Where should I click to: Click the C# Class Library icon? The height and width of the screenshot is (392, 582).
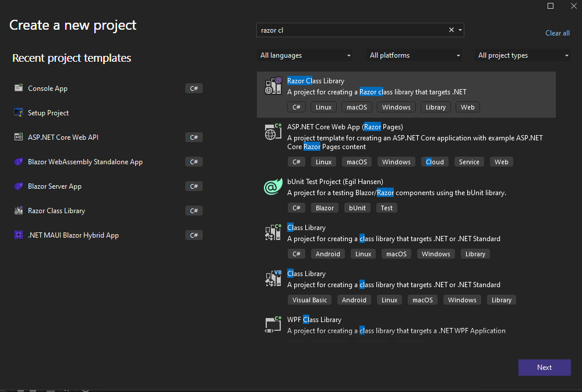pyautogui.click(x=273, y=232)
